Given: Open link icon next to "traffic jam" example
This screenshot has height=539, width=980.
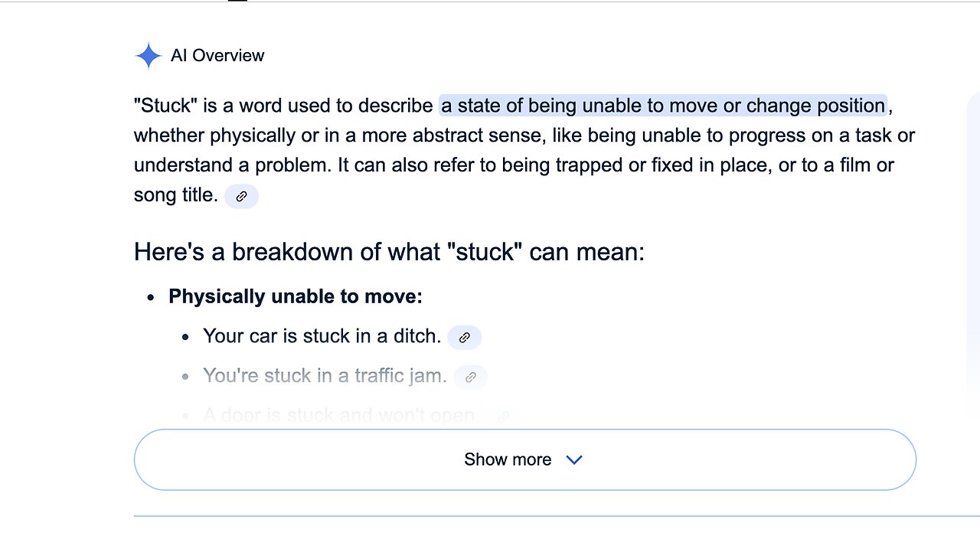Looking at the screenshot, I should [x=471, y=377].
